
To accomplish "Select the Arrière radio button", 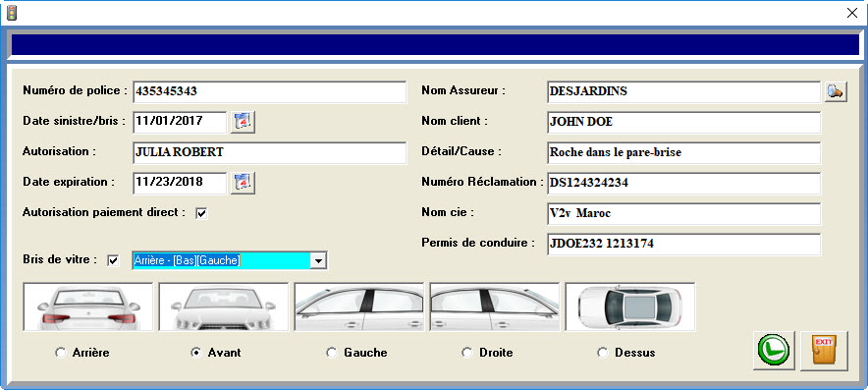I will (60, 353).
